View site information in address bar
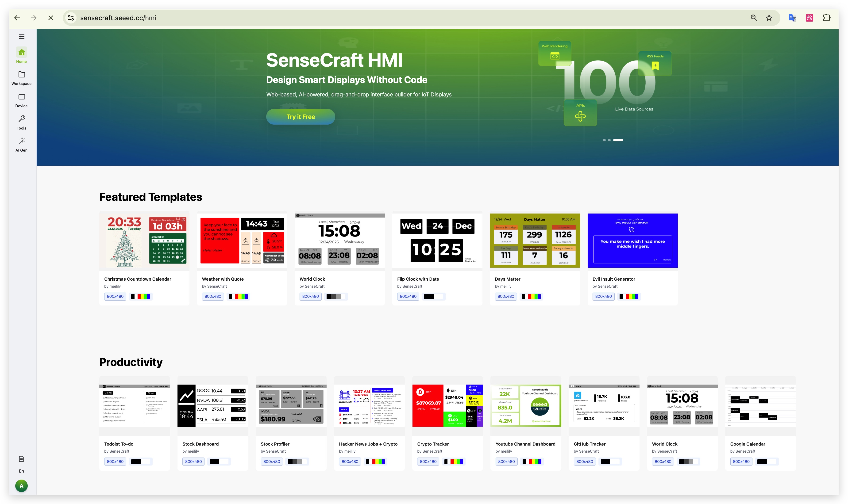This screenshot has height=504, width=848. (71, 18)
